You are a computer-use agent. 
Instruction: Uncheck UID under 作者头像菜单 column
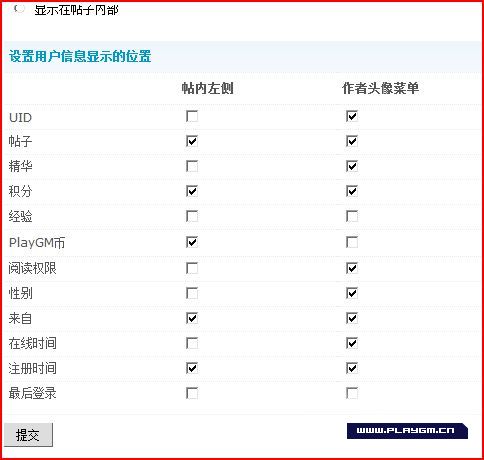pyautogui.click(x=352, y=116)
